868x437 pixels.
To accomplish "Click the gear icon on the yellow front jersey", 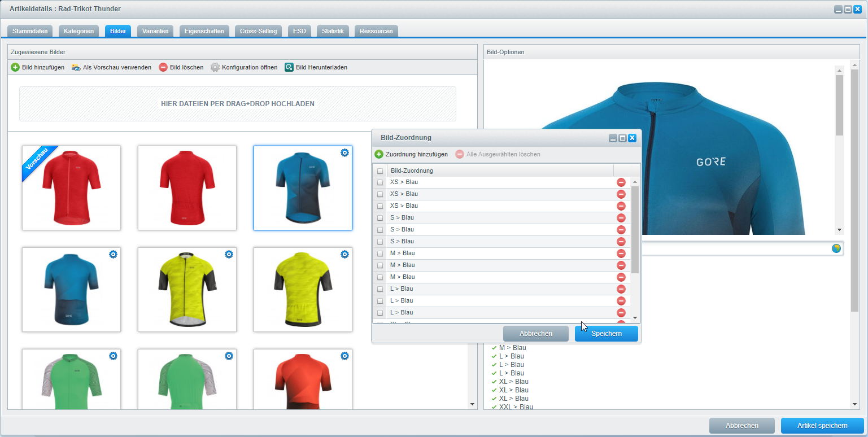I will (x=229, y=254).
